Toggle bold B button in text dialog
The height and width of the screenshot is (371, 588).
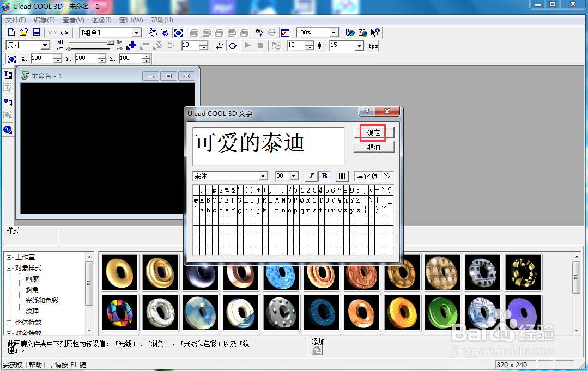click(x=325, y=176)
